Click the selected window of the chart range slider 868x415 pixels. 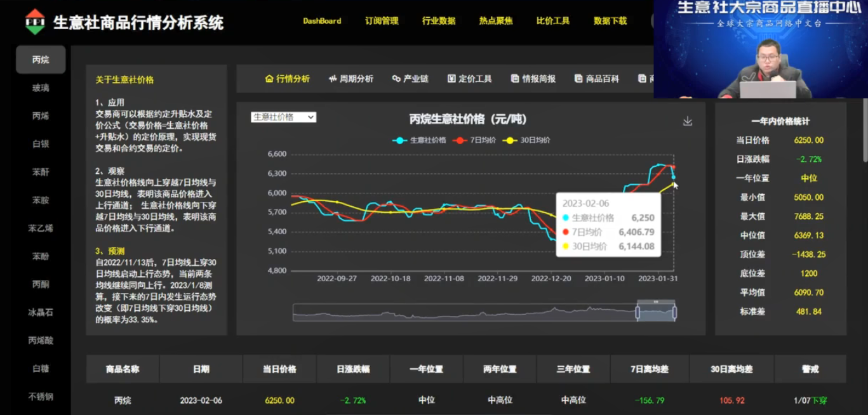click(x=656, y=312)
